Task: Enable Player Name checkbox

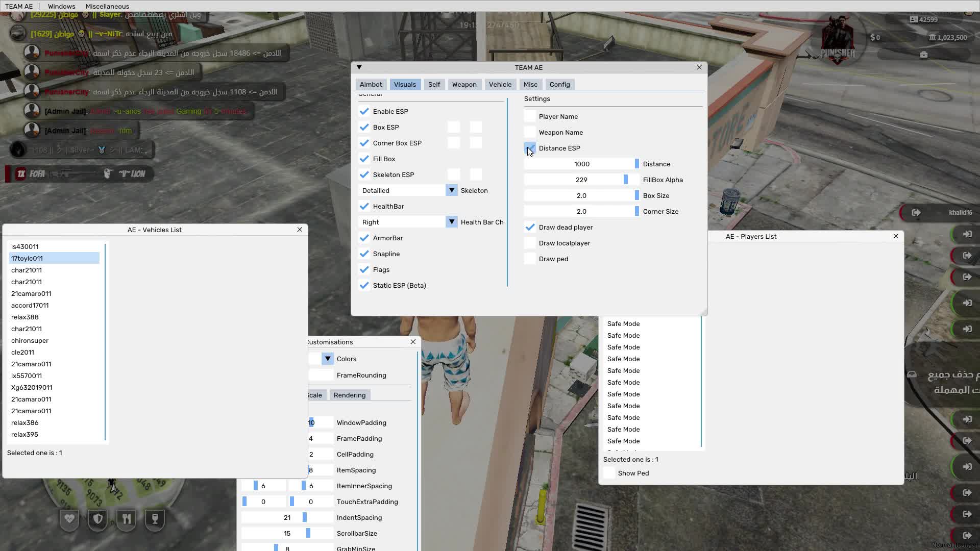Action: tap(530, 116)
